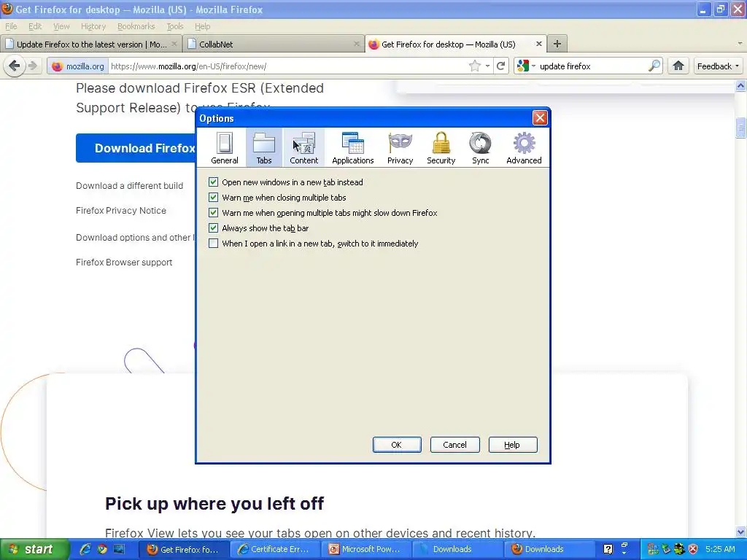This screenshot has height=560, width=747.
Task: Open the File menu
Action: [x=11, y=26]
